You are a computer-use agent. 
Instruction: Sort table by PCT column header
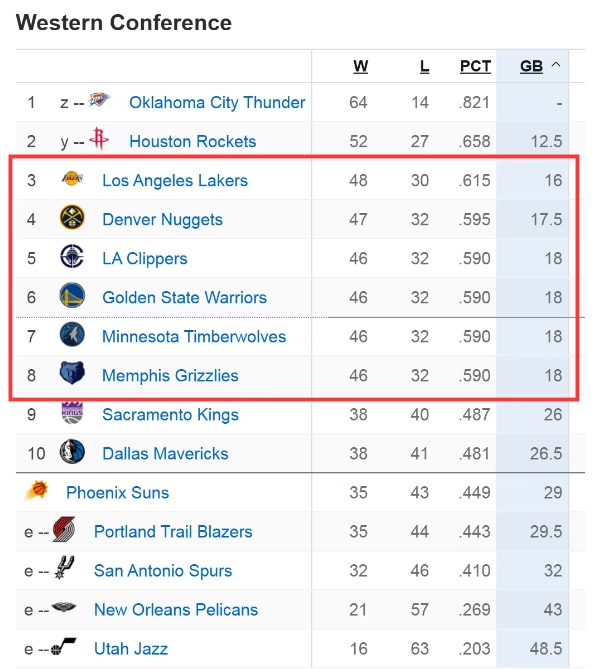475,66
